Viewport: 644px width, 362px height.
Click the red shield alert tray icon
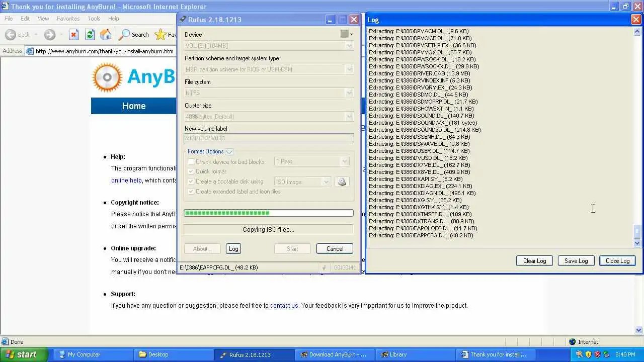tap(598, 354)
